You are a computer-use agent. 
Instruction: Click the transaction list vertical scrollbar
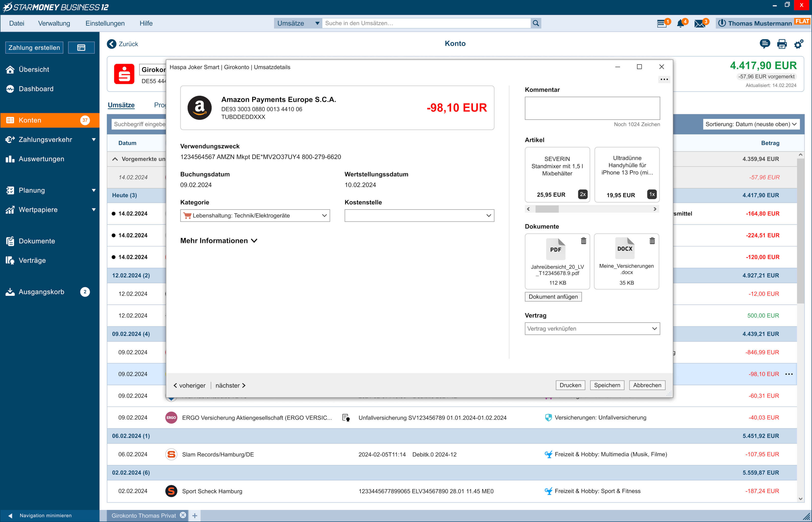(x=800, y=231)
